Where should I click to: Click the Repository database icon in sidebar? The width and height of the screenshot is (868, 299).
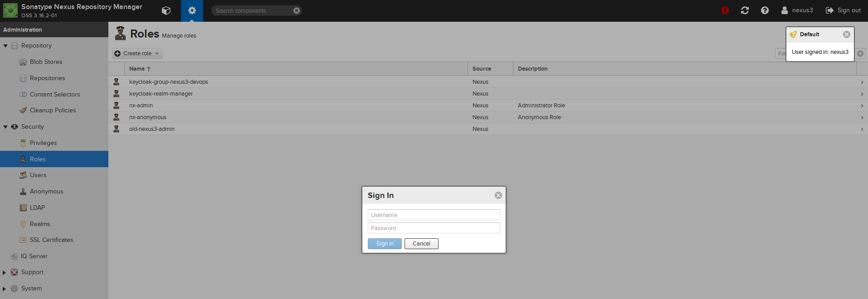[15, 46]
